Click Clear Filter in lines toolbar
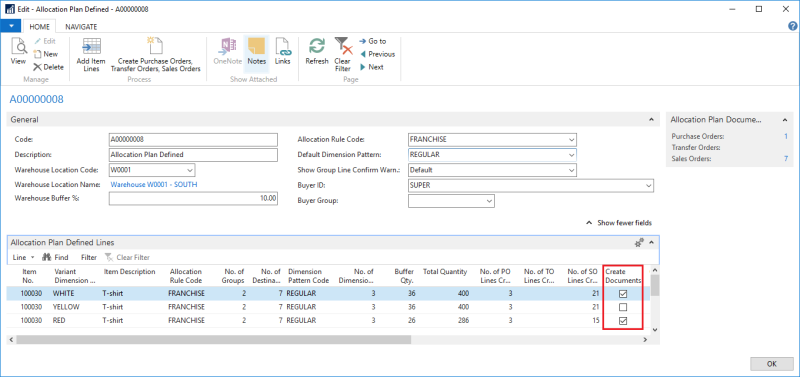This screenshot has width=800, height=377. (128, 257)
